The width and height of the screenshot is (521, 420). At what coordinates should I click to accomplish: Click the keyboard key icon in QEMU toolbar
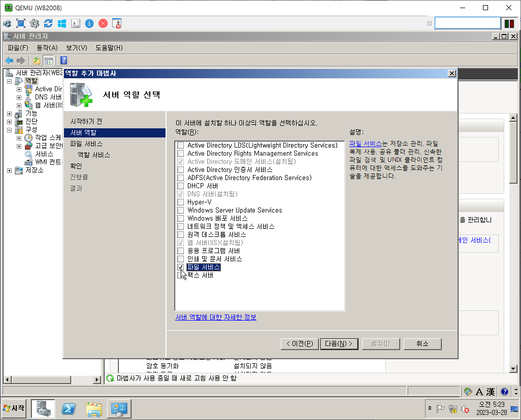click(76, 23)
